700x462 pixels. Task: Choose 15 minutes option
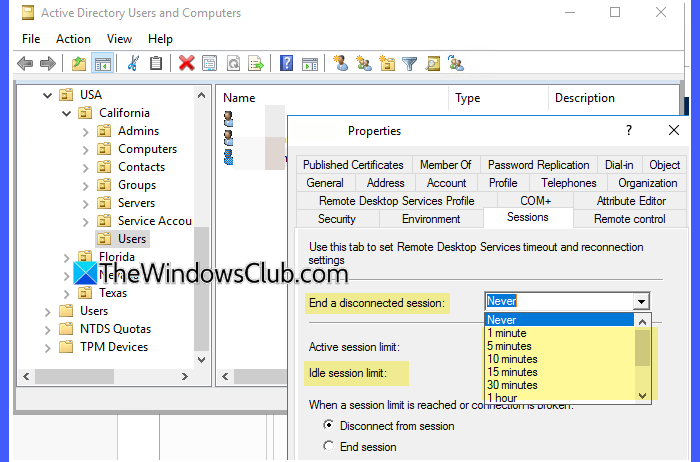559,372
